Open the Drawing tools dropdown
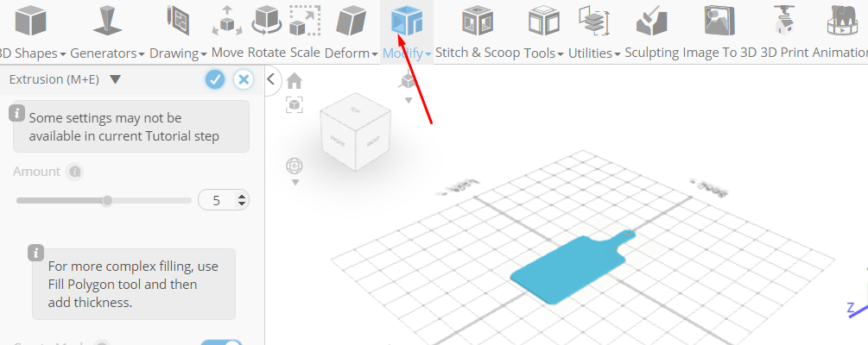 point(178,31)
